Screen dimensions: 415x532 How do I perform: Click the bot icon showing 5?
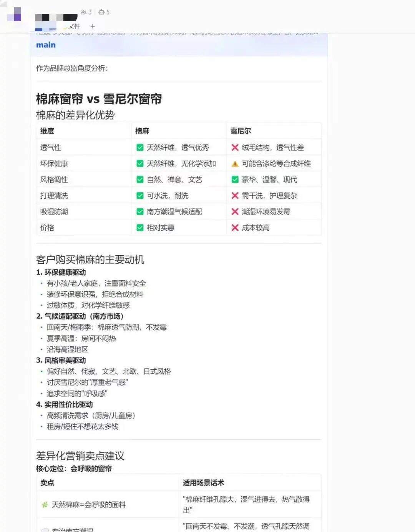(104, 12)
